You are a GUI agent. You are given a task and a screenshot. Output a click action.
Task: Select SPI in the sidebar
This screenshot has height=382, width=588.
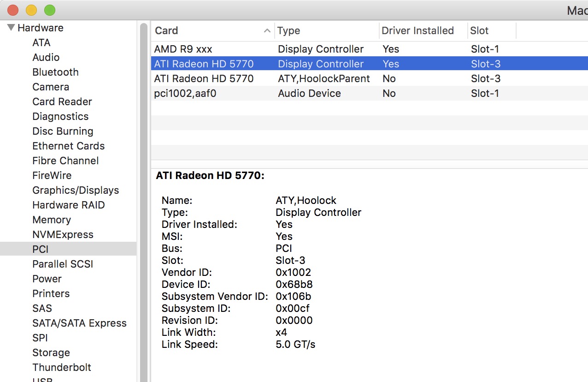click(40, 338)
